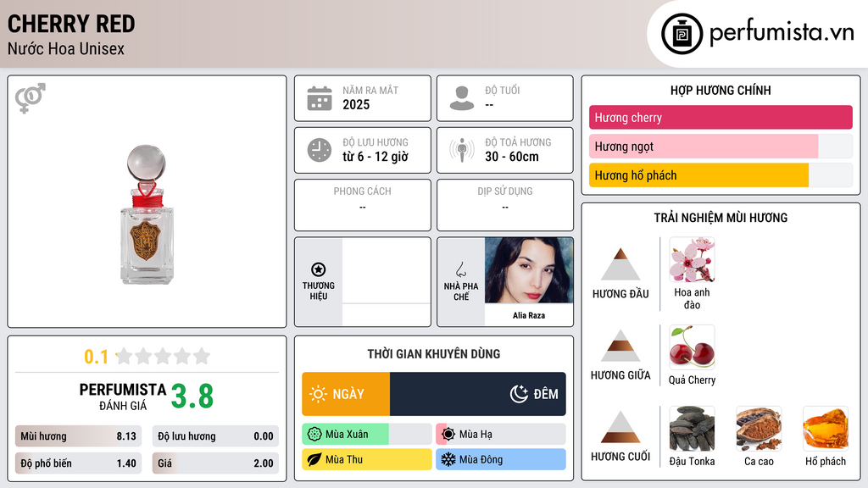
Task: Select the Ca cao note image
Action: point(759,429)
